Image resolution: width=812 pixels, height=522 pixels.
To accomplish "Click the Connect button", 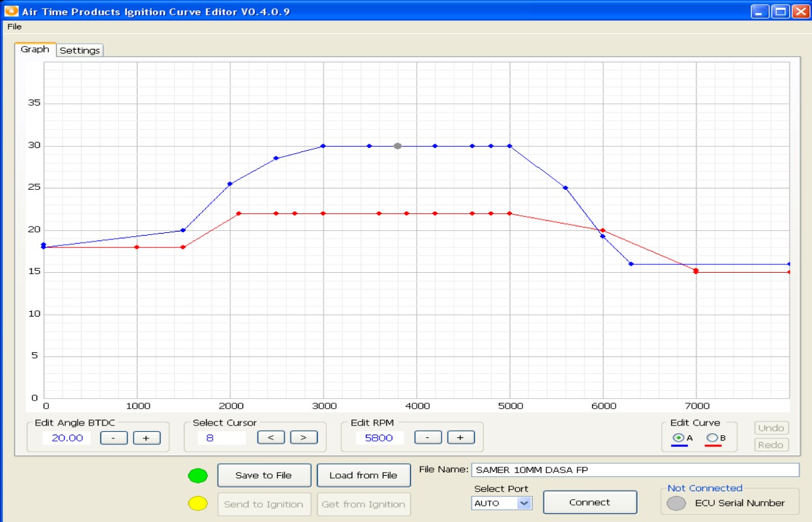I will 590,502.
